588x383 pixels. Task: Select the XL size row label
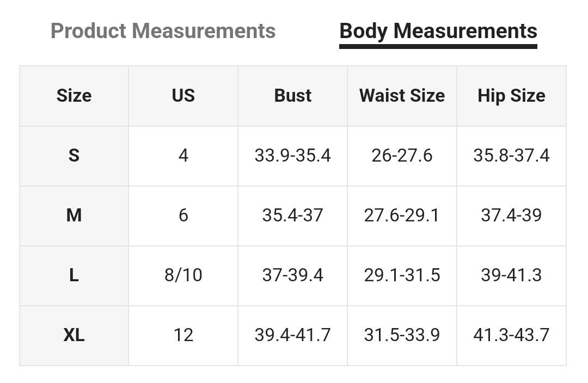pyautogui.click(x=74, y=335)
